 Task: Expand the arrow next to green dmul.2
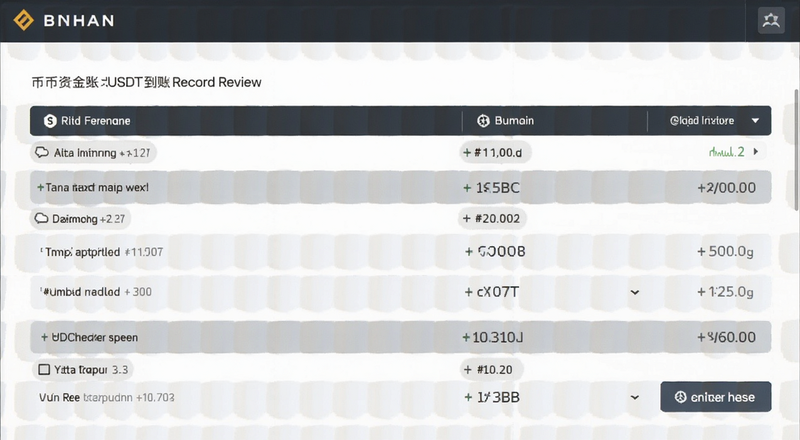point(756,152)
